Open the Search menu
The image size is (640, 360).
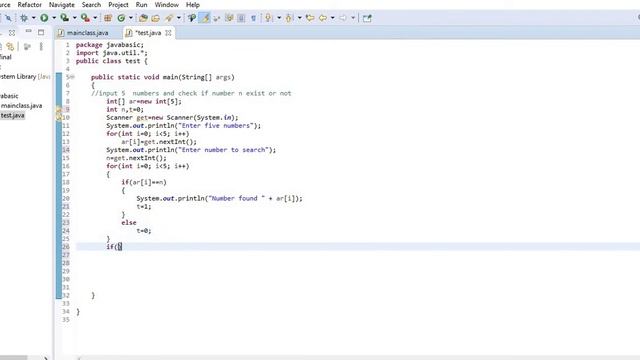click(91, 5)
